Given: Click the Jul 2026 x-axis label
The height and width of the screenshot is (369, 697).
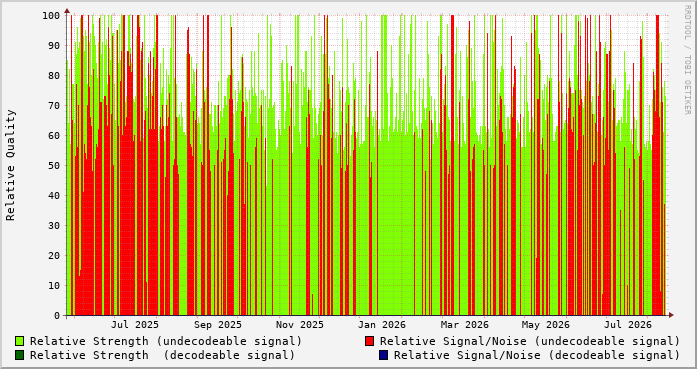Looking at the screenshot, I should (x=628, y=325).
